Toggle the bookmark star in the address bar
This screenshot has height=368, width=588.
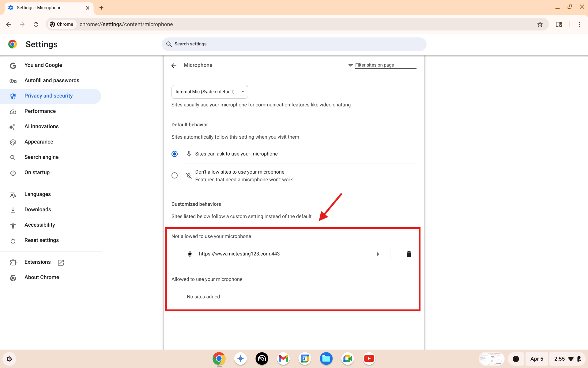click(540, 24)
